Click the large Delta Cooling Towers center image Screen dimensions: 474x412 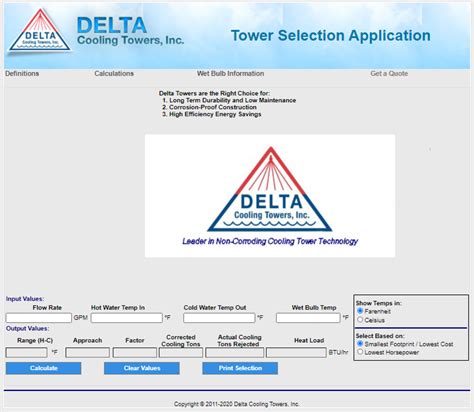270,196
